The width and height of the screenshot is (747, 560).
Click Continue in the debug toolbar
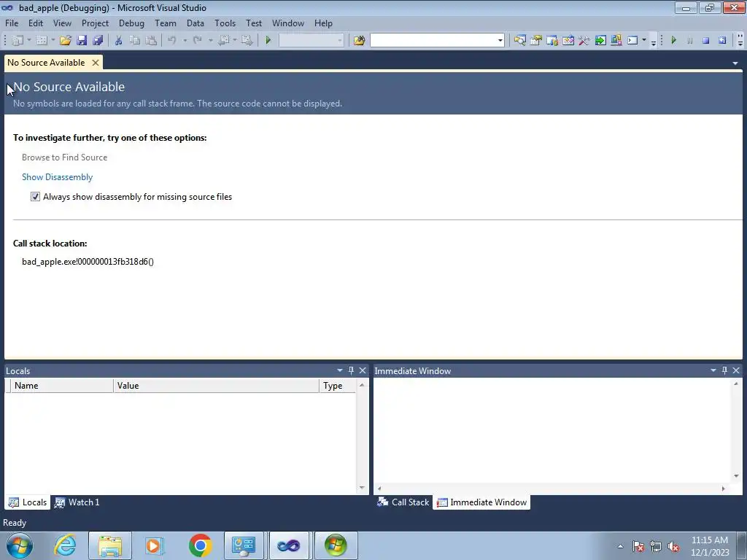tap(673, 41)
